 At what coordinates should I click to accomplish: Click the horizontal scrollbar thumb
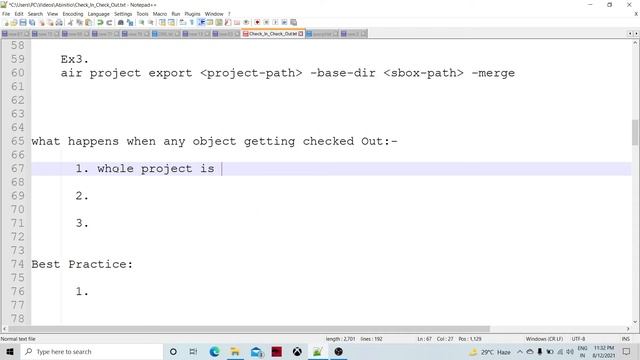tap(249, 329)
